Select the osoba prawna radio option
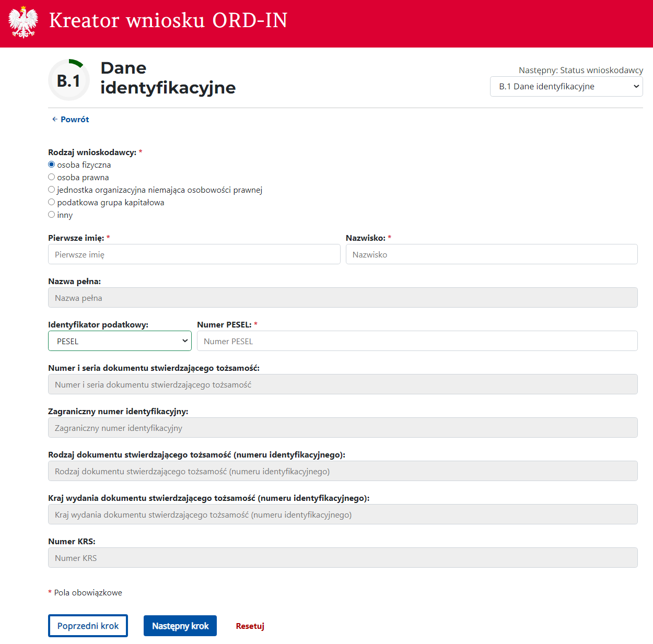This screenshot has height=644, width=653. coord(52,177)
